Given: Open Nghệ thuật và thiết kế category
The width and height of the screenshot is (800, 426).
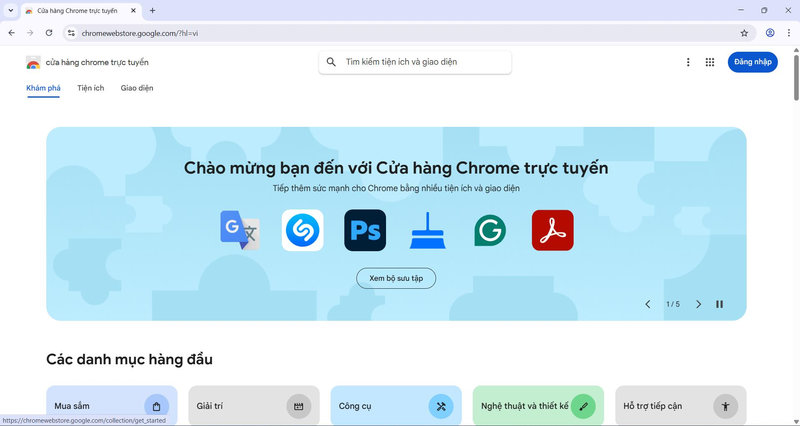Looking at the screenshot, I should 538,406.
